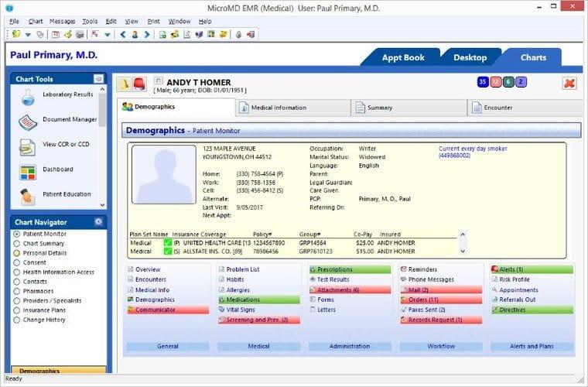
Task: Click the red pink-orange badge next to 35
Action: (496, 82)
